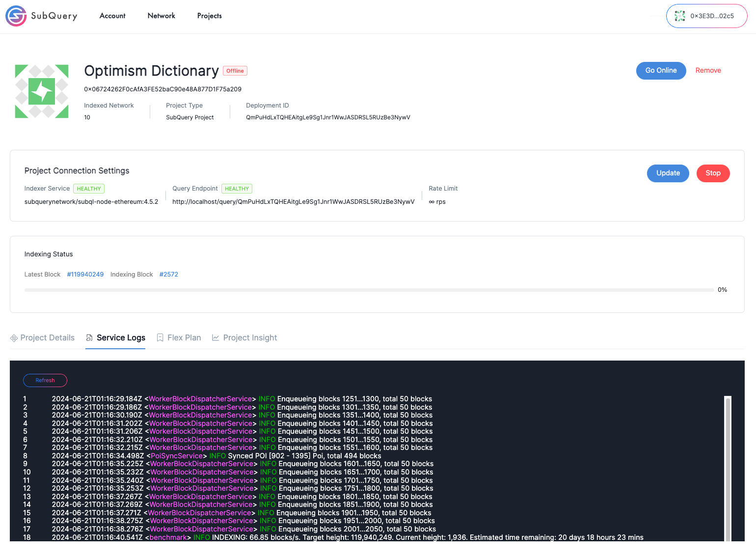Click the query endpoint localhost URL
This screenshot has height=559, width=756.
click(x=293, y=202)
